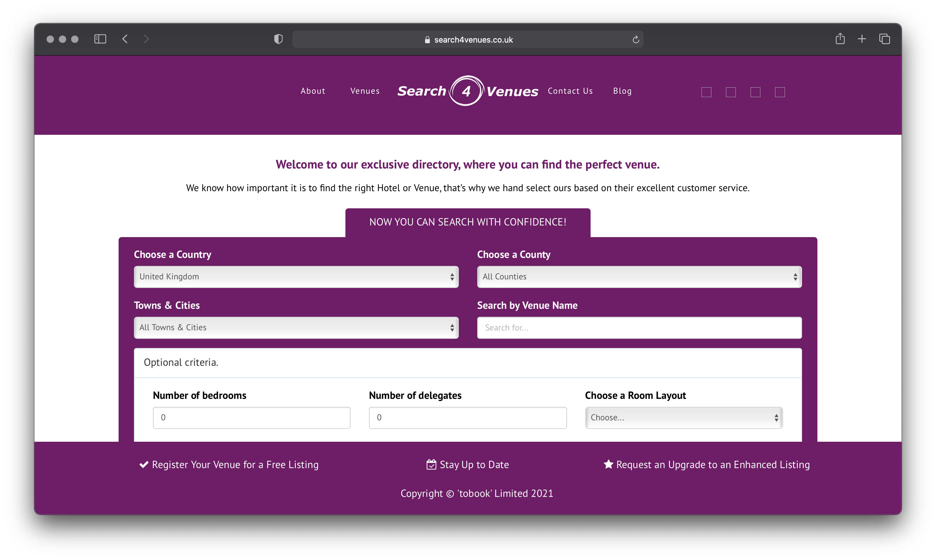Click the Contact Us navigation link
Screen dimensions: 936x560
tap(570, 91)
